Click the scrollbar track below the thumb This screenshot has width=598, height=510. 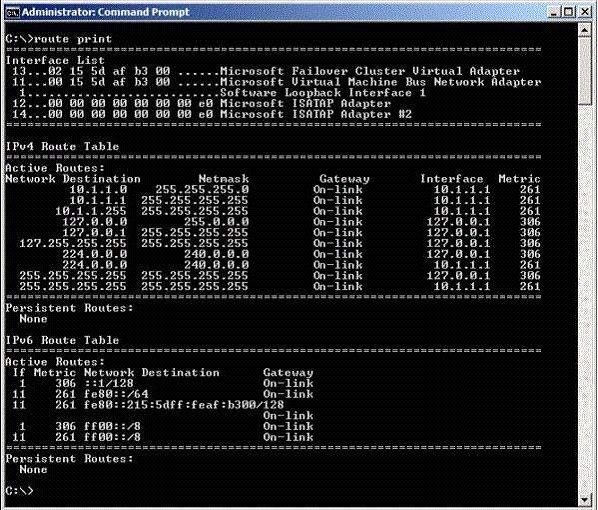click(x=585, y=298)
